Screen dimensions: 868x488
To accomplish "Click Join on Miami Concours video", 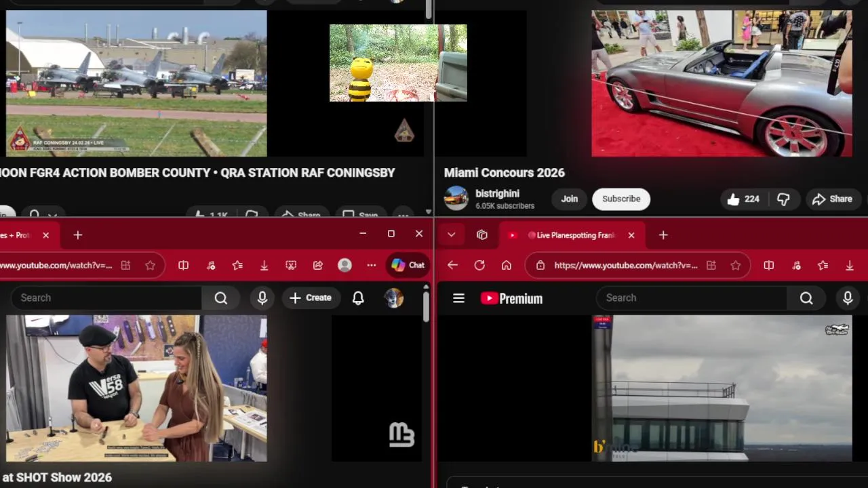I will (570, 199).
